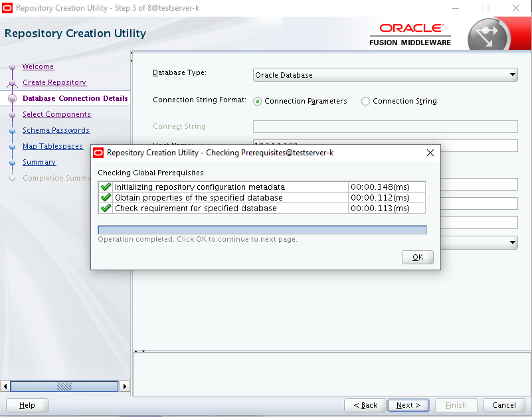Open the Welcome step
This screenshot has height=417, width=532.
tap(38, 66)
